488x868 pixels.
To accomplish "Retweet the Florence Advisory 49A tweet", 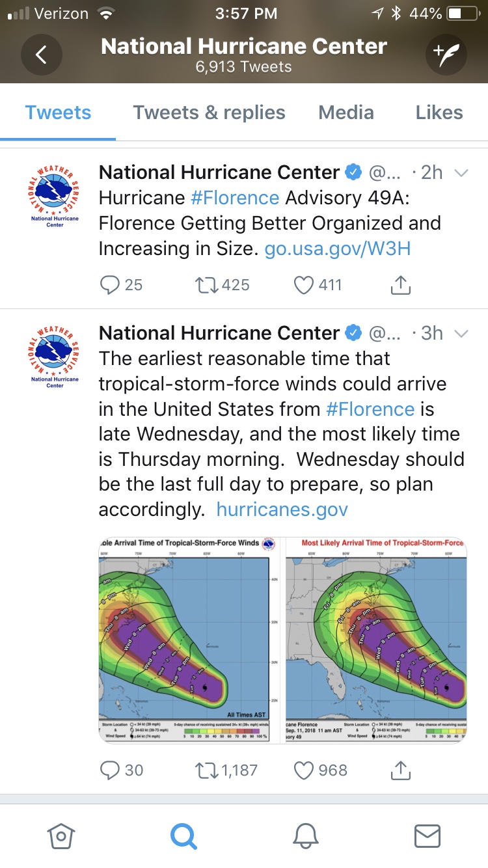I will point(207,285).
